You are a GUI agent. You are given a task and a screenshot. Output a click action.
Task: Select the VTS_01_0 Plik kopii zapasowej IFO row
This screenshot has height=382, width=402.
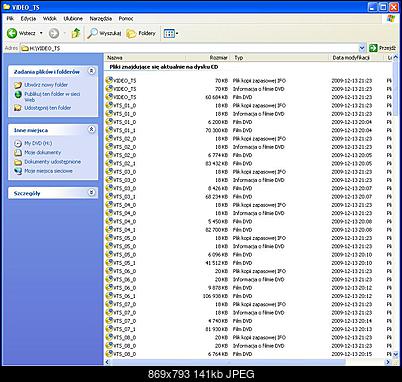click(248, 105)
